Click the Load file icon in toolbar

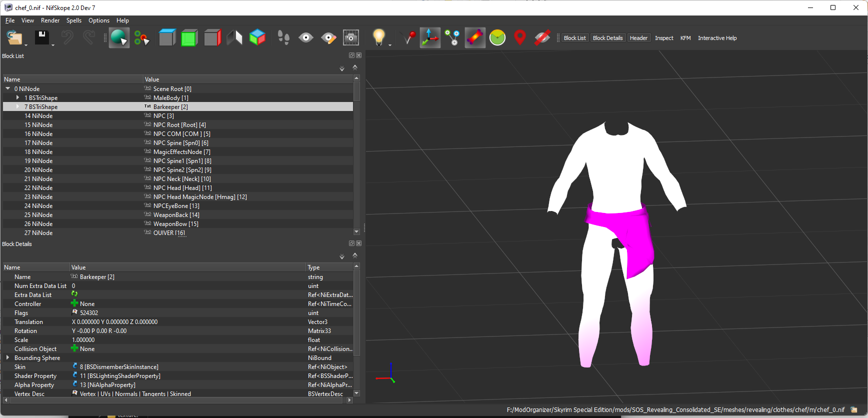click(x=14, y=38)
